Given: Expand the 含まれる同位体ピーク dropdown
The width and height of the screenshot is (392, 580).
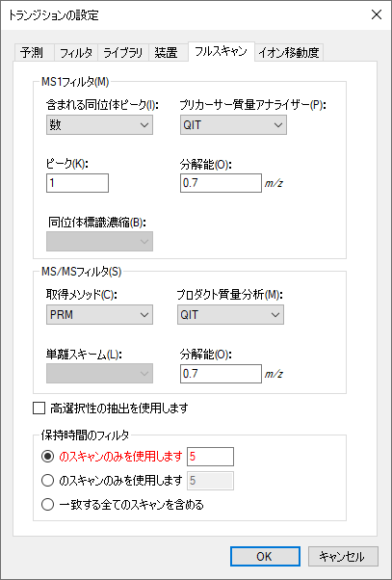Looking at the screenshot, I should 99,125.
